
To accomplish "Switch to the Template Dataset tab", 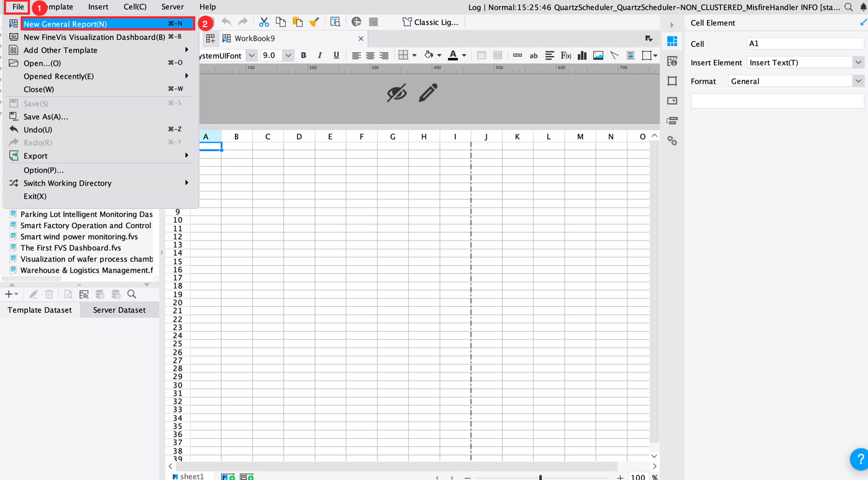I will pyautogui.click(x=40, y=310).
